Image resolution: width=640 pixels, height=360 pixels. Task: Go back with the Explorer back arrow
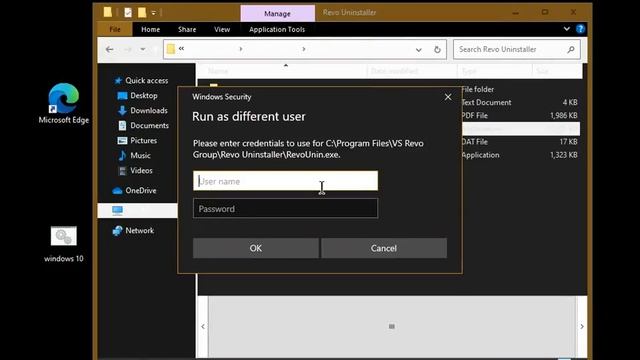pos(109,49)
